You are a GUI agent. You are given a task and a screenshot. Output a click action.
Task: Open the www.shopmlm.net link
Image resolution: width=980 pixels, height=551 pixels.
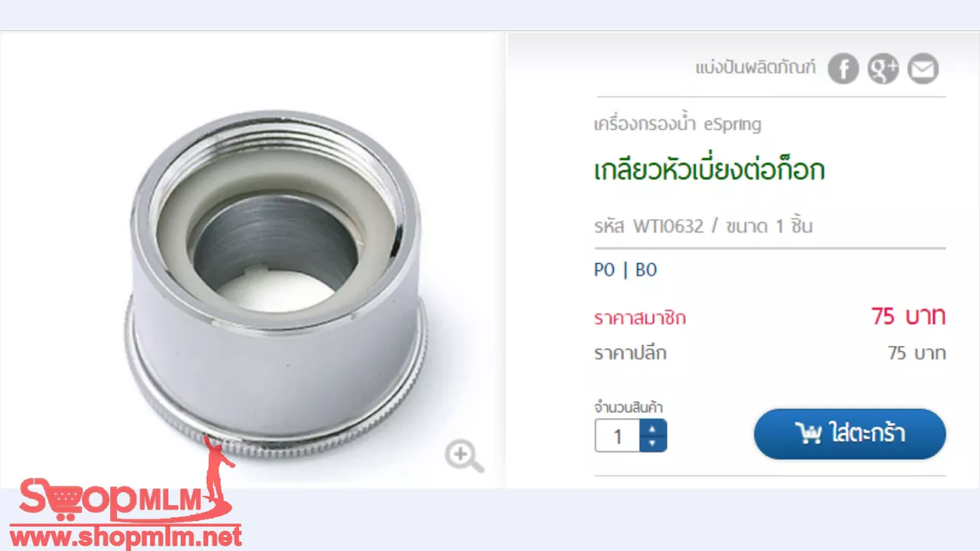(x=125, y=536)
